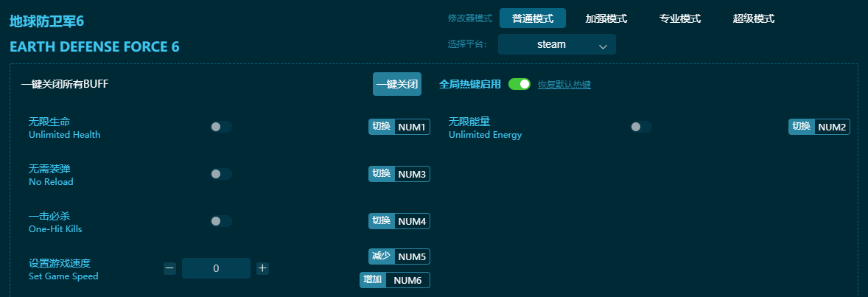Toggle the 全局热键启用 switch
Screen dimensions: 868x297
click(x=519, y=84)
